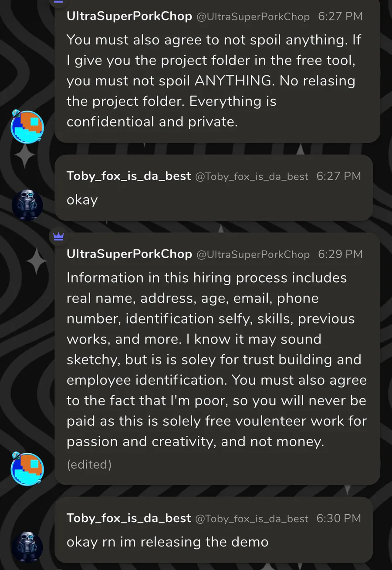
Task: Open the Toby_fox_is_da_best display name on the 6:30 PM message
Action: [128, 518]
